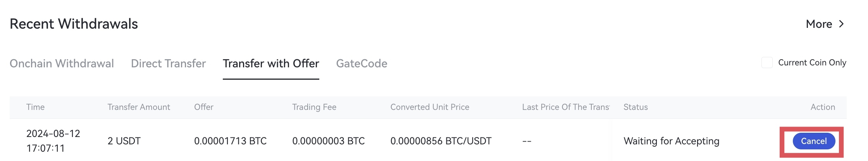Viewport: 868px width, 161px height.
Task: Click the Last Price Of The Trans header
Action: pyautogui.click(x=565, y=107)
